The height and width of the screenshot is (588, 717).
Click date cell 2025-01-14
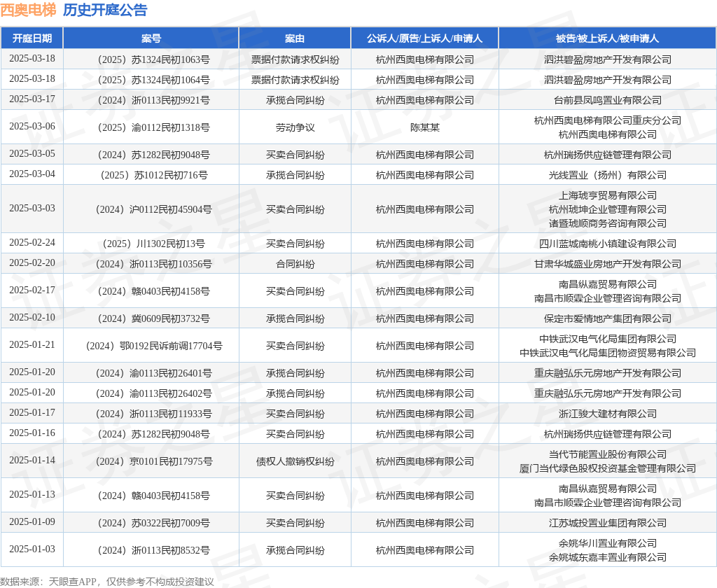pos(32,460)
